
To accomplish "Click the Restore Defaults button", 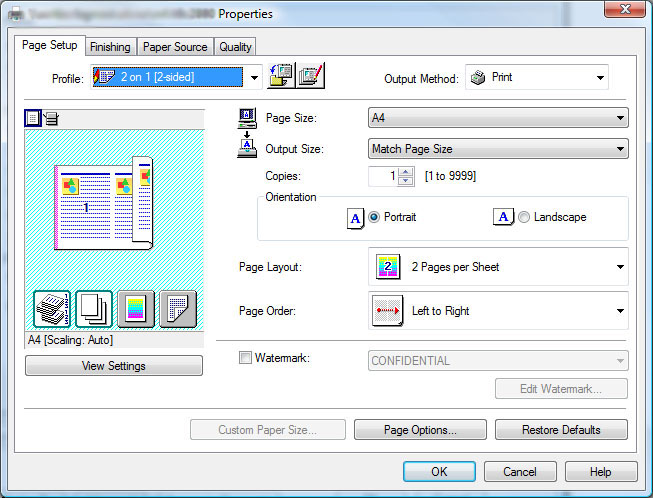I will tap(561, 430).
